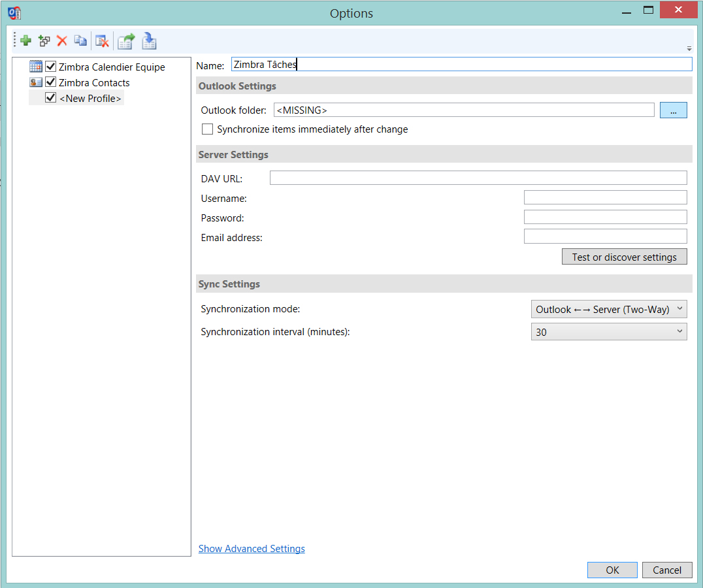Click the import profiles from file icon
This screenshot has width=703, height=588.
coord(149,41)
